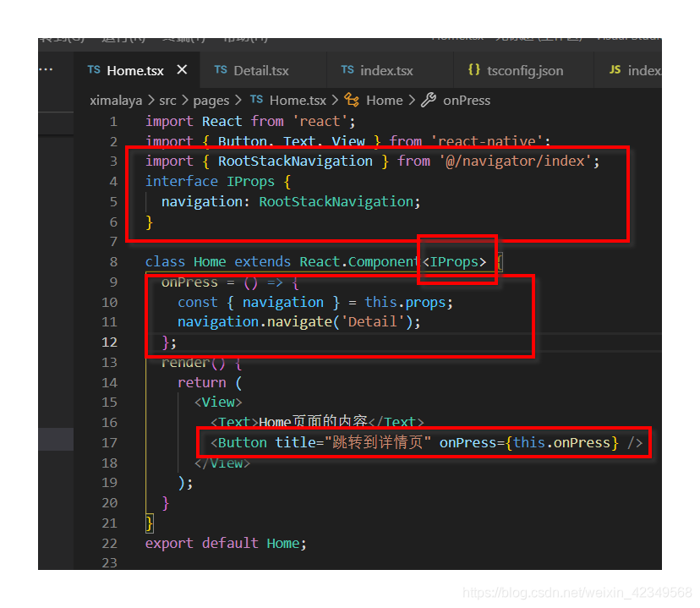Viewport: 700px width, 608px height.
Task: Click the pages breadcrumb segment
Action: [x=211, y=101]
